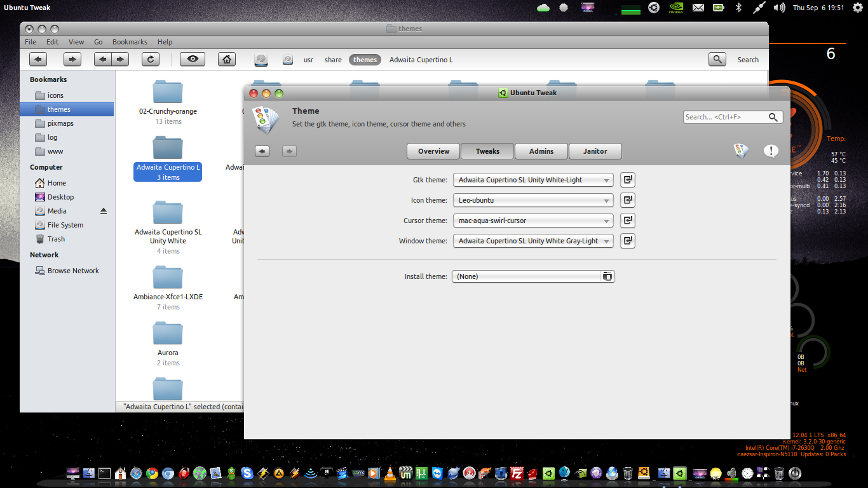
Task: Toggle the eye view button in file manager
Action: (193, 60)
